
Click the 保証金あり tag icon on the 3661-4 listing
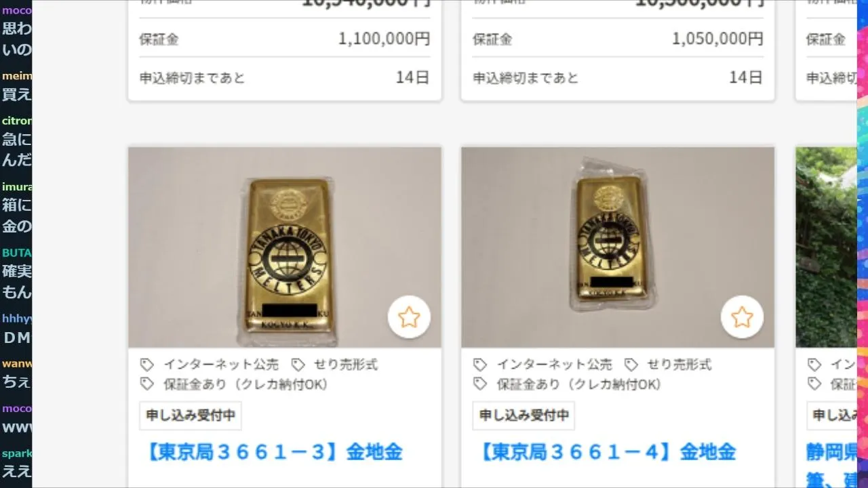(480, 384)
